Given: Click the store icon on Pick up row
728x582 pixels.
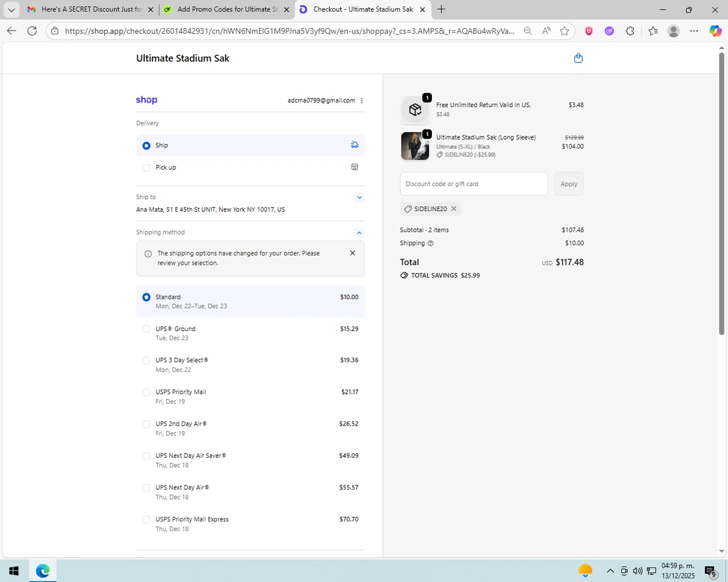Looking at the screenshot, I should click(x=355, y=167).
